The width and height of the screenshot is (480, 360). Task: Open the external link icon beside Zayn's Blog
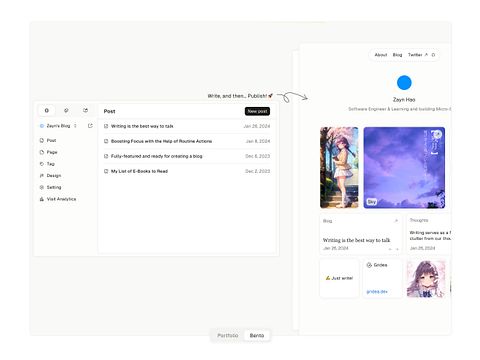(90, 126)
